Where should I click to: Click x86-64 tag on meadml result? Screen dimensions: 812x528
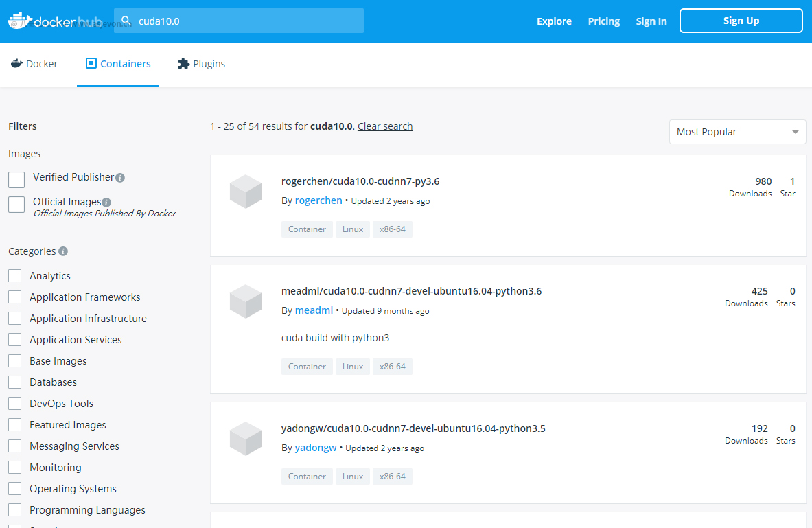pyautogui.click(x=393, y=367)
